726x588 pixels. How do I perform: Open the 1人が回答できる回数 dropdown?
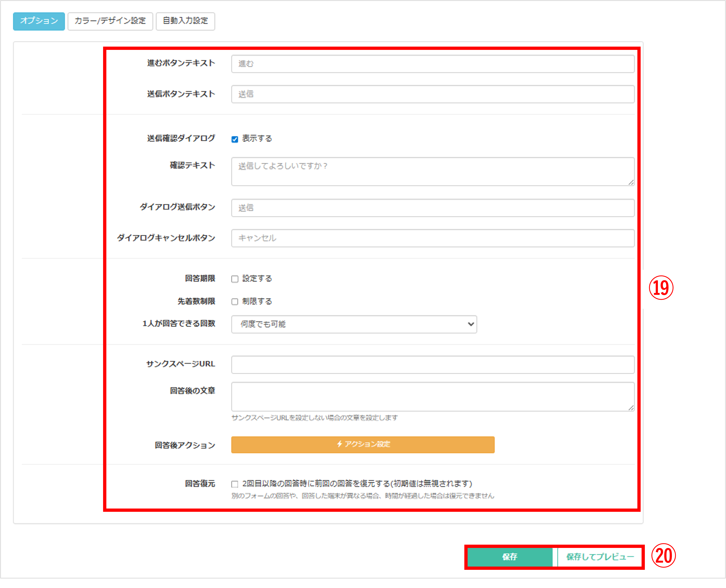tap(354, 324)
